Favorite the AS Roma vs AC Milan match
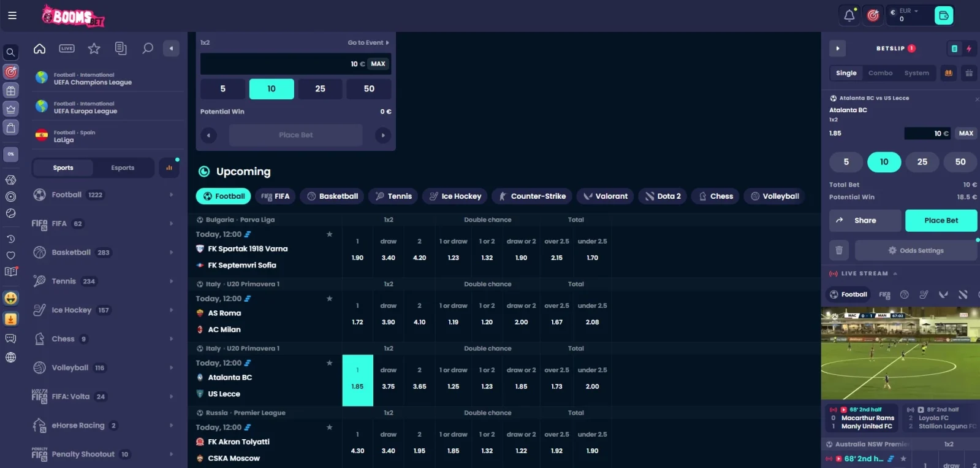 point(329,299)
